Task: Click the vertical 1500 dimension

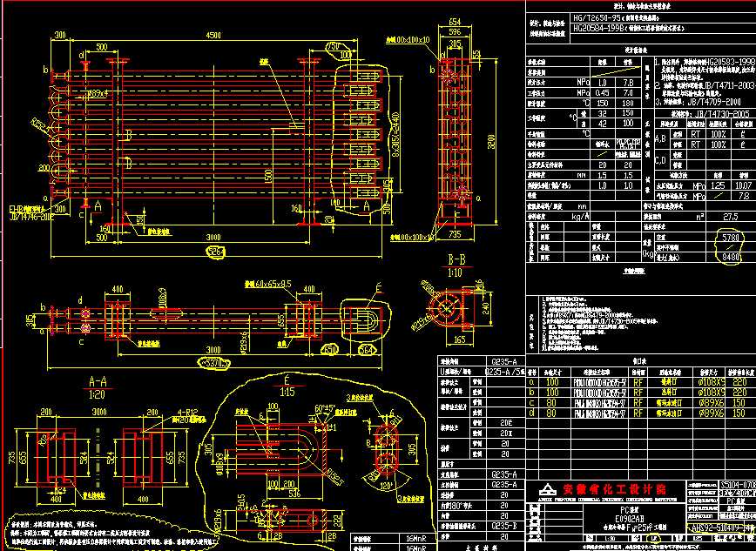Action: [268, 178]
